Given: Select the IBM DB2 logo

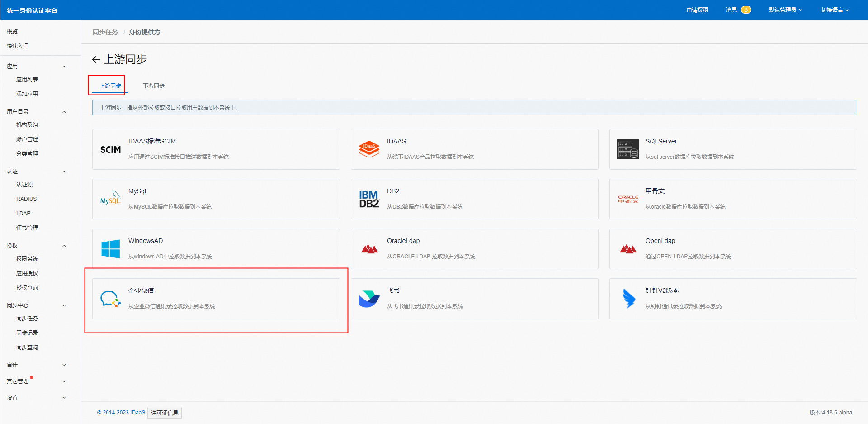Looking at the screenshot, I should pos(369,199).
